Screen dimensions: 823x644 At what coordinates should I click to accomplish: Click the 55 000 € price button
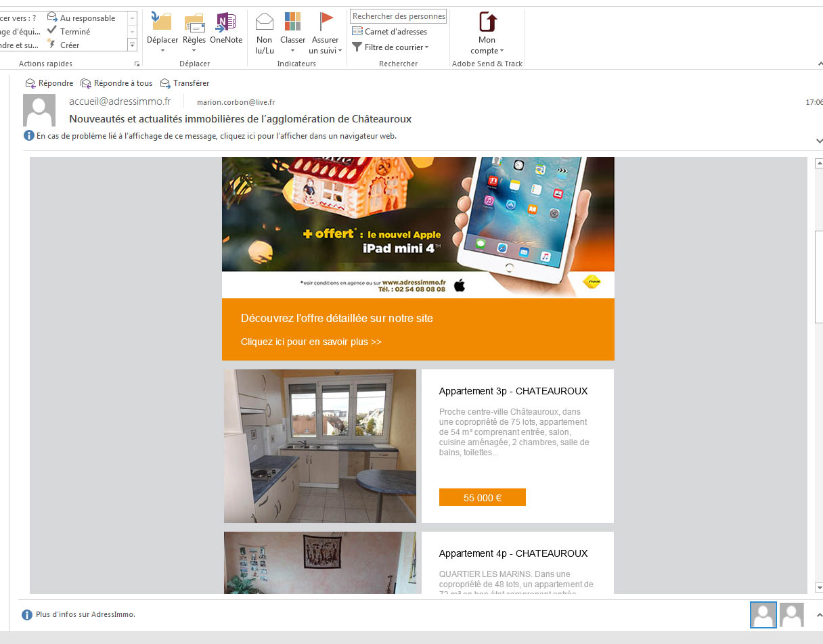coord(483,497)
